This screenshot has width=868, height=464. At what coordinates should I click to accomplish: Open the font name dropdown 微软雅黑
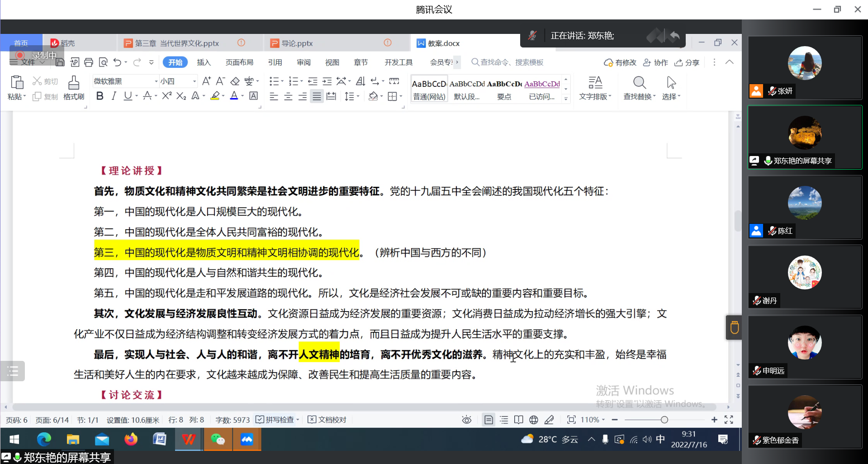125,81
